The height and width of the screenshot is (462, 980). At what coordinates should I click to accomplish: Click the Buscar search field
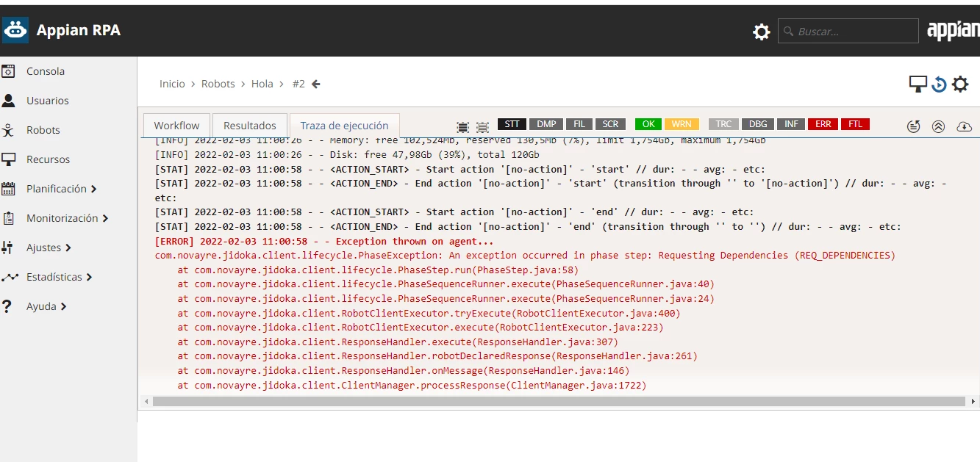848,31
